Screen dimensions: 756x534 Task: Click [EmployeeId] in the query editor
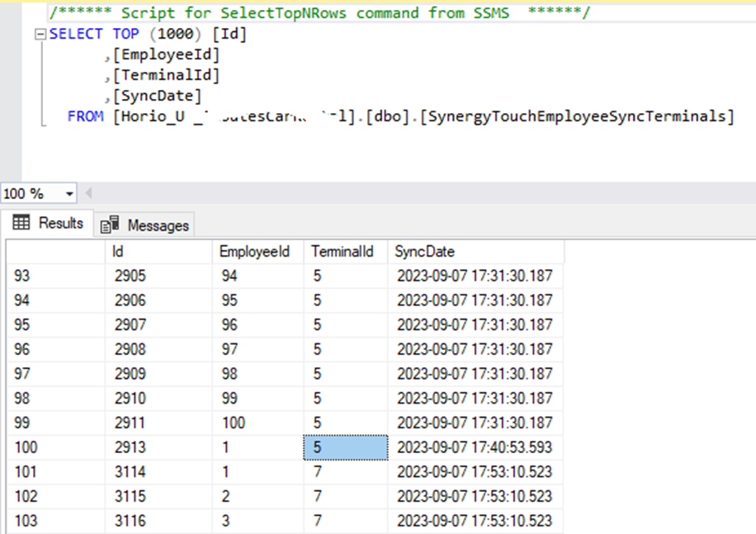[166, 55]
